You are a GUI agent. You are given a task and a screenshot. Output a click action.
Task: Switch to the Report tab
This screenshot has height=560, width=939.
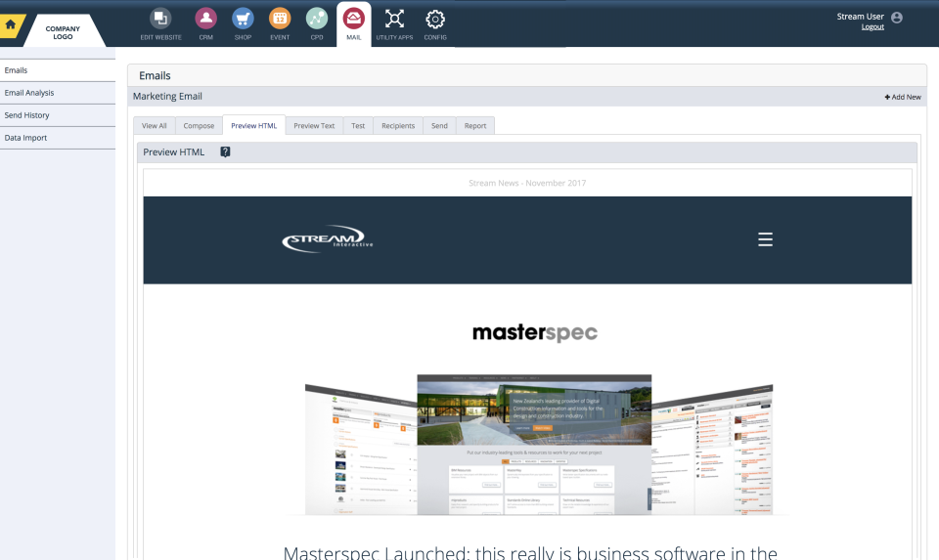[475, 126]
